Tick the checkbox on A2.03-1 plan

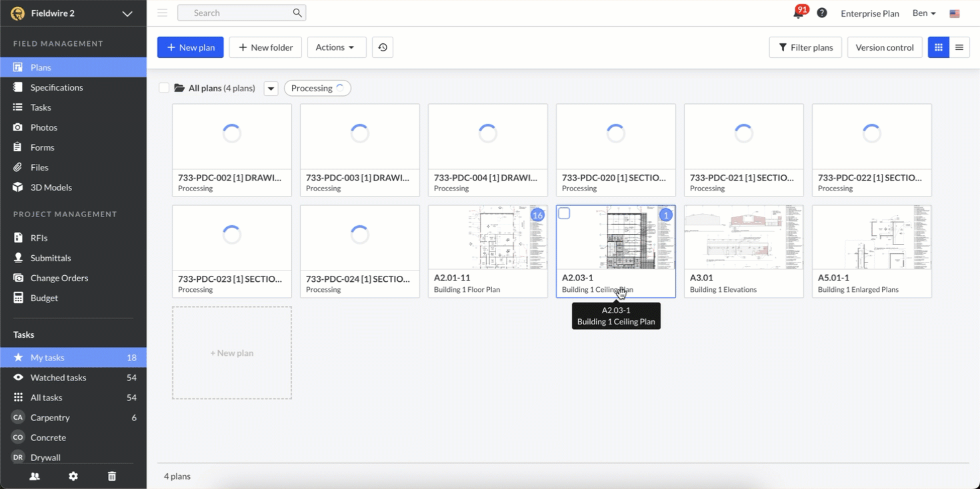pyautogui.click(x=564, y=214)
